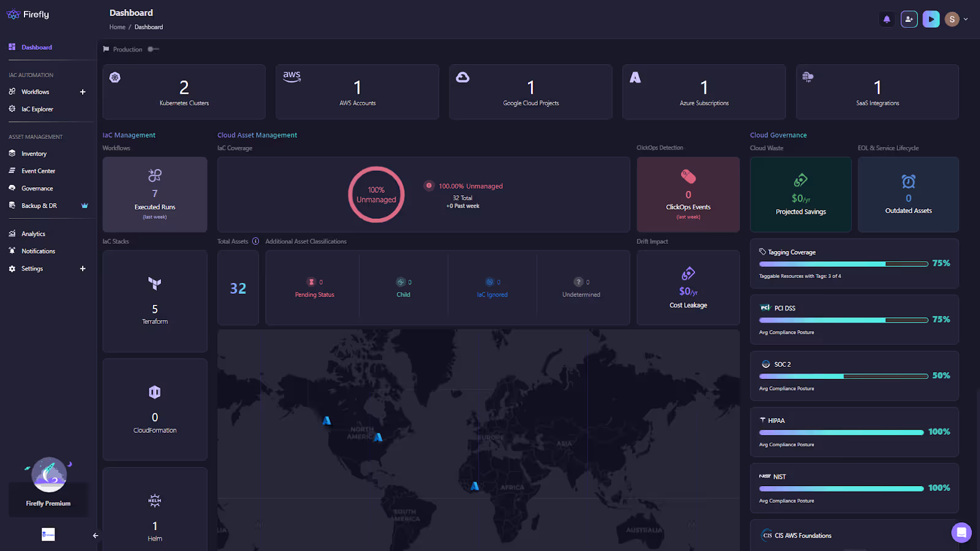Click the 32 total assets number
This screenshot has width=980, height=551.
pyautogui.click(x=238, y=288)
